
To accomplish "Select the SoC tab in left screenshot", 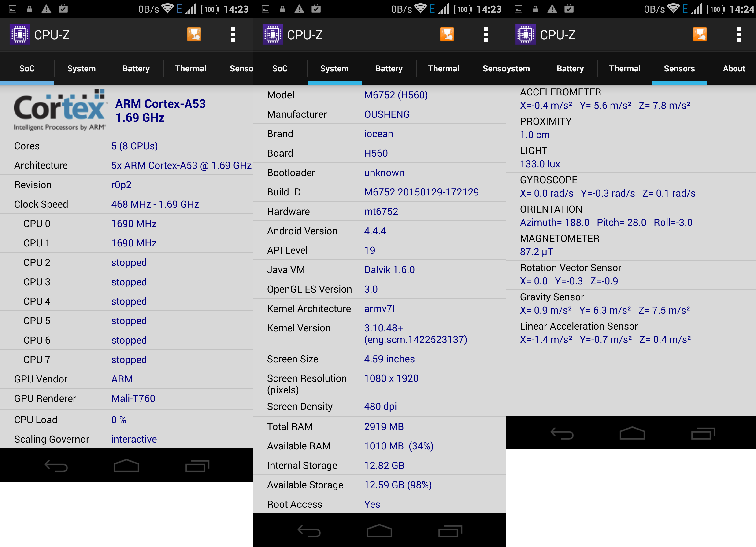I will (27, 69).
